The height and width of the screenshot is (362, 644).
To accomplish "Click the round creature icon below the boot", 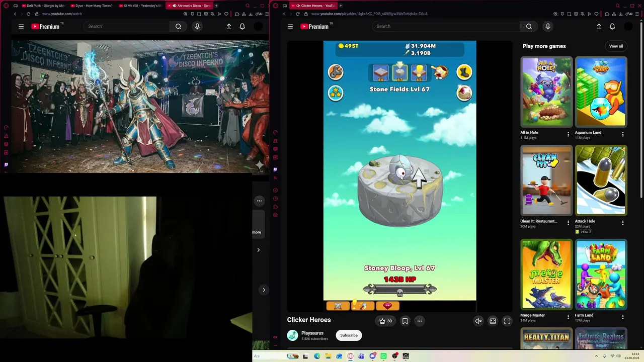I will [x=464, y=93].
